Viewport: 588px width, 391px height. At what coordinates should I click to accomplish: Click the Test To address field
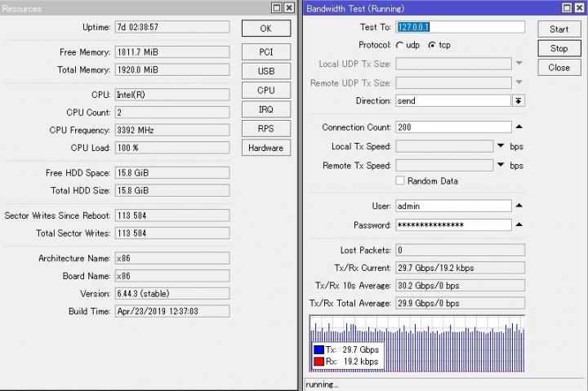click(460, 27)
